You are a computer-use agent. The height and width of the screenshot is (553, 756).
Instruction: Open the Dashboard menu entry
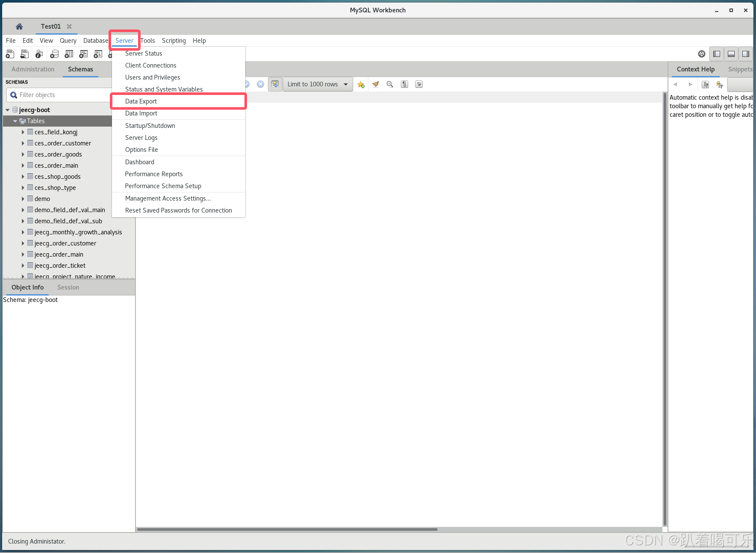click(x=179, y=162)
